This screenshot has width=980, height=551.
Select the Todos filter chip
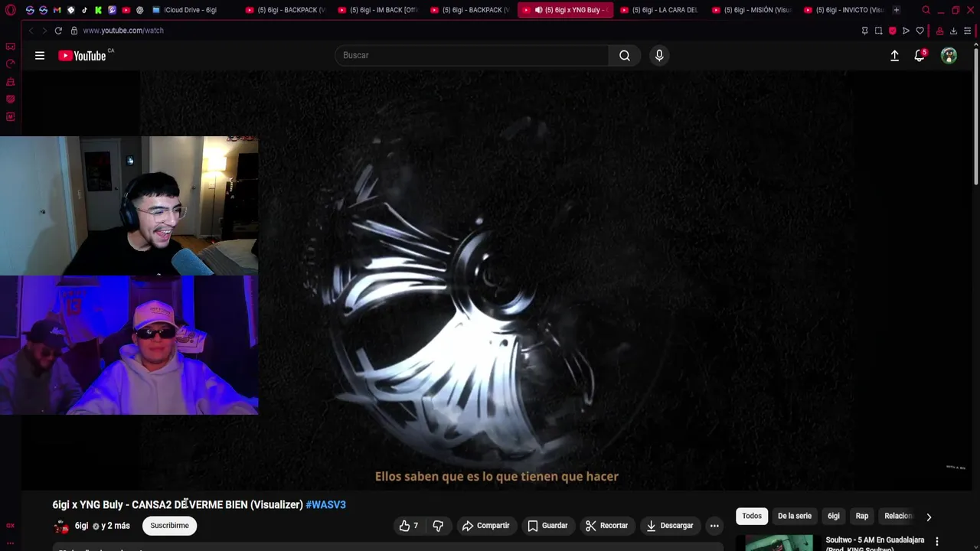[752, 516]
